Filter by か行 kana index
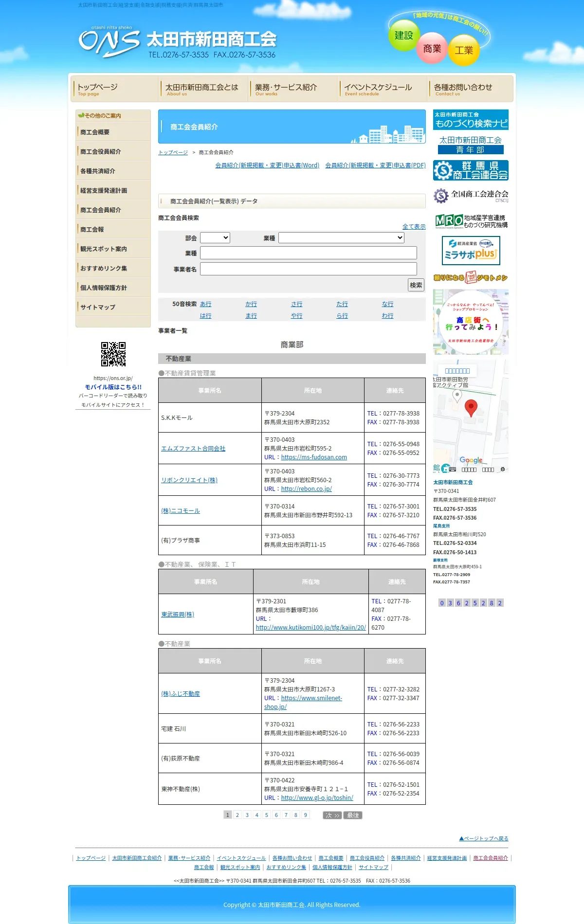Viewport: 584px width, 924px height. click(251, 304)
